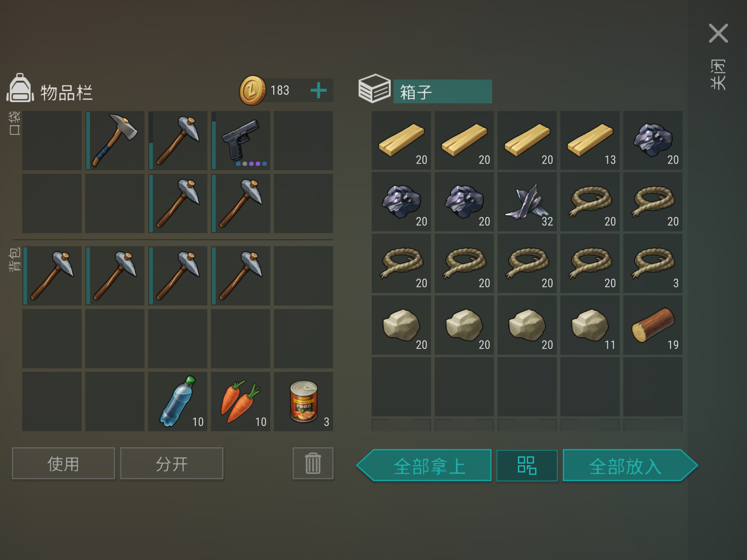This screenshot has width=747, height=560.
Task: Select the hatchet with blue grip
Action: (x=115, y=141)
